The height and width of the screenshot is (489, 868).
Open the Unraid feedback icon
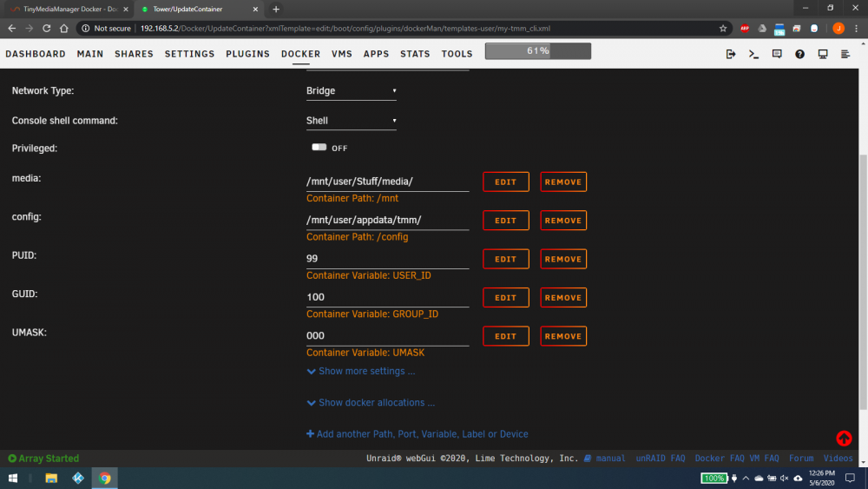pyautogui.click(x=777, y=54)
